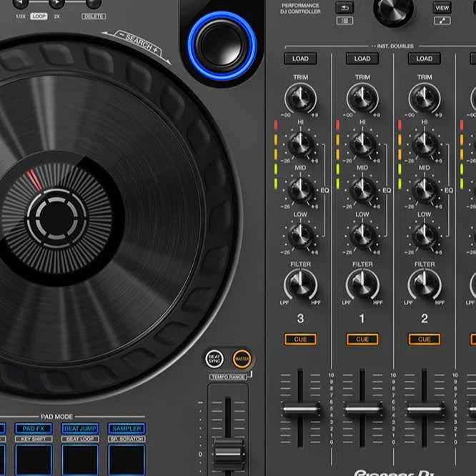Click the channel 3 LOW EQ knob

[x=300, y=236]
